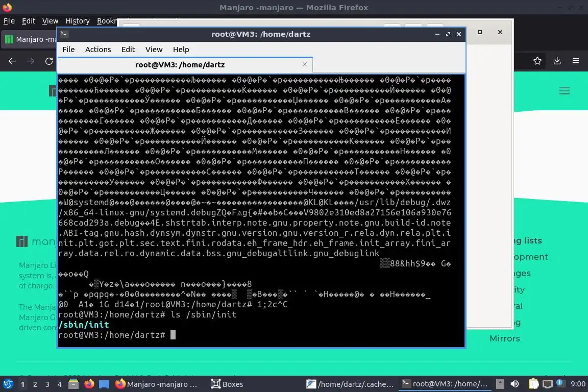Maximize the terminal window
Image resolution: width=588 pixels, height=392 pixels.
coord(448,34)
